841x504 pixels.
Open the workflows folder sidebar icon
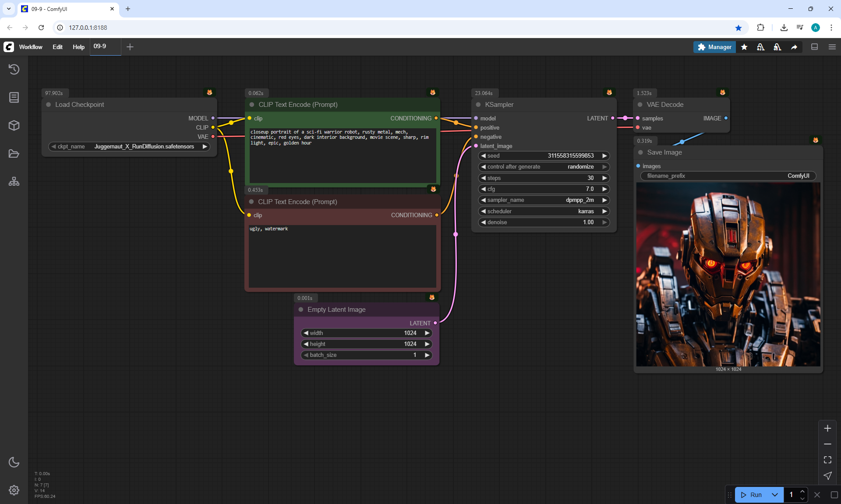(14, 154)
